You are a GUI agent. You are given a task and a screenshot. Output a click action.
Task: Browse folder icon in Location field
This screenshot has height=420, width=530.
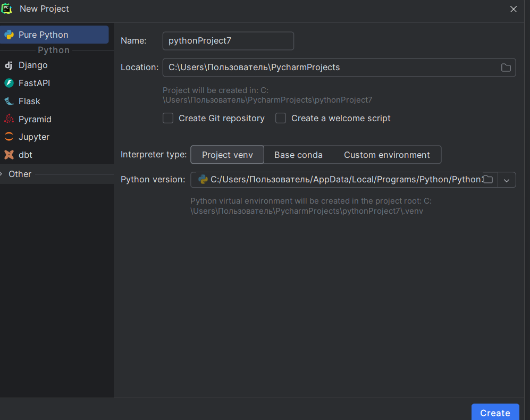(506, 68)
